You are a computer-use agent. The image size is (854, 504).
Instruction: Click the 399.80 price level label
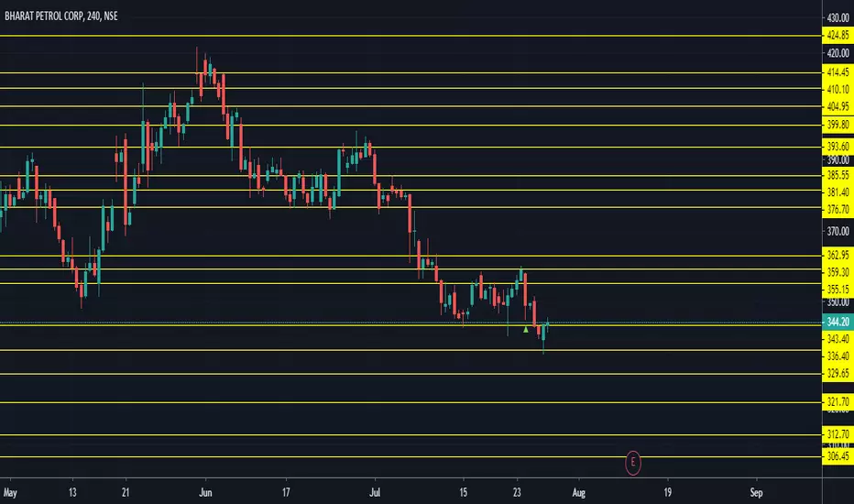point(838,125)
